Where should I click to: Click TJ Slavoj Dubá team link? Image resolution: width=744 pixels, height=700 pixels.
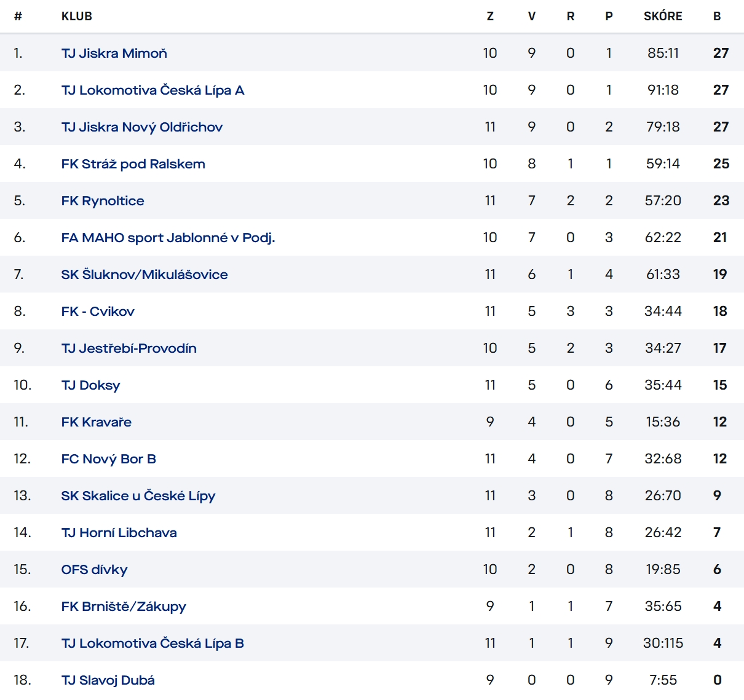[x=108, y=680]
